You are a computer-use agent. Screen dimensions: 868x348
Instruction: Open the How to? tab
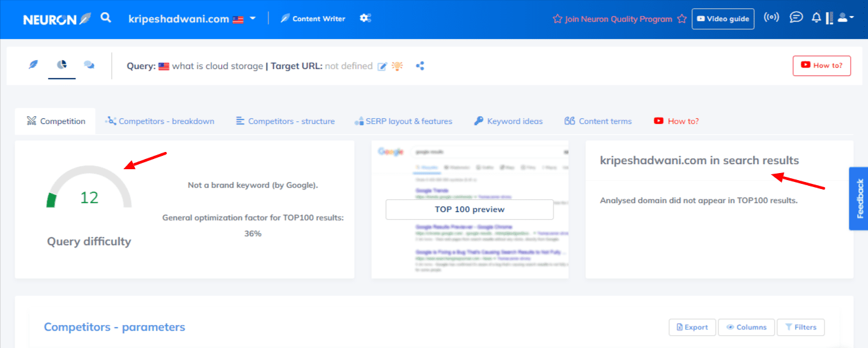tap(676, 121)
